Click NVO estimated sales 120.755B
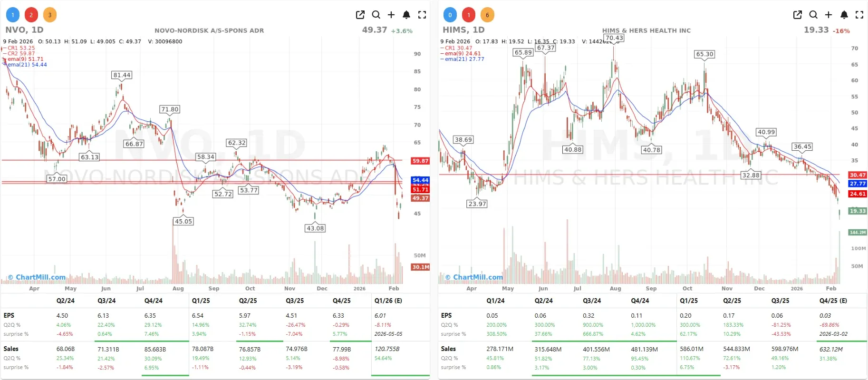The image size is (868, 380). pos(387,349)
